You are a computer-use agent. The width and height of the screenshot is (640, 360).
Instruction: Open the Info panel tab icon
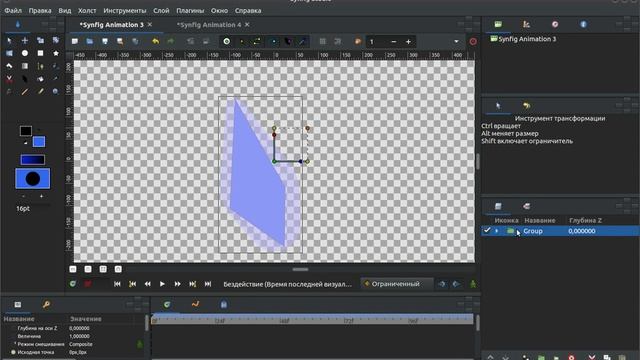(x=583, y=24)
